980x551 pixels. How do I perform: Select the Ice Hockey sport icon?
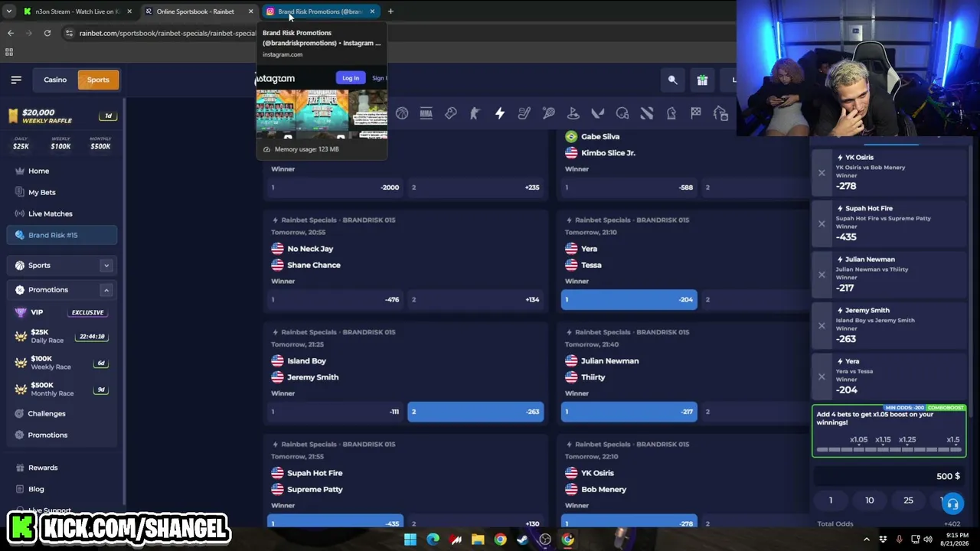(x=524, y=113)
